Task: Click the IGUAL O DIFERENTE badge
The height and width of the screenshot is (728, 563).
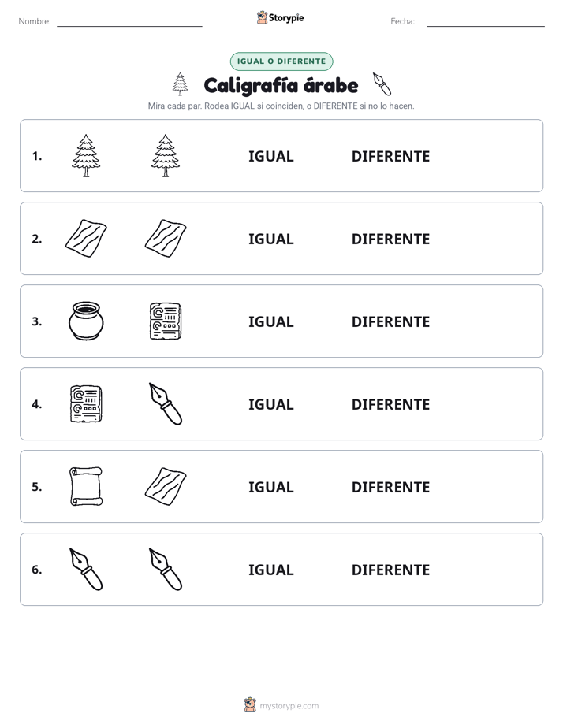Action: click(281, 61)
